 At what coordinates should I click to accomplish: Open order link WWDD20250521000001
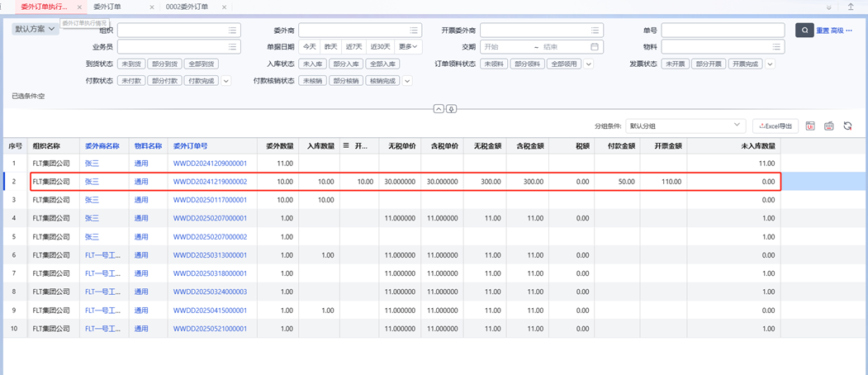tap(210, 329)
